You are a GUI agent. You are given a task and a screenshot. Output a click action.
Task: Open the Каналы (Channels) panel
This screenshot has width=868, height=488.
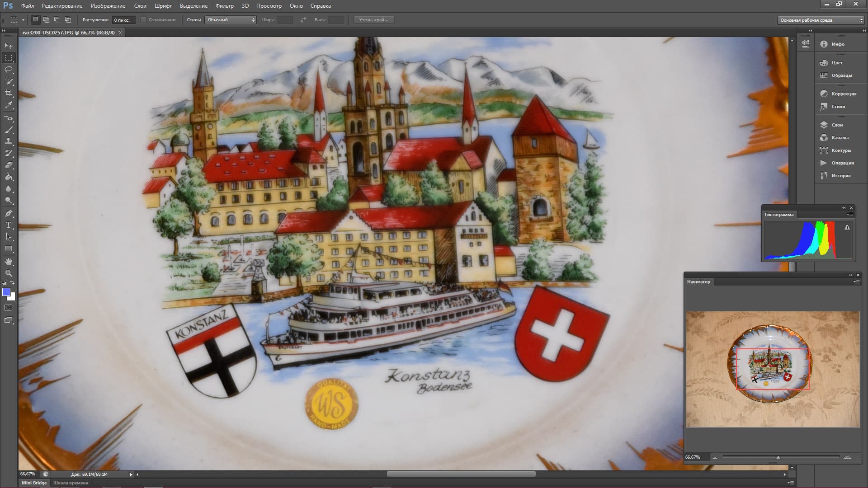(840, 138)
